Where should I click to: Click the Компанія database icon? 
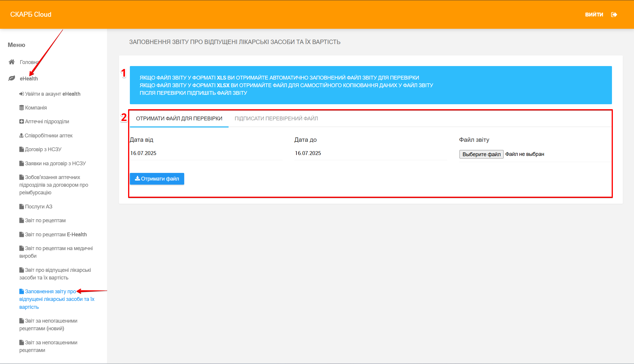[21, 108]
